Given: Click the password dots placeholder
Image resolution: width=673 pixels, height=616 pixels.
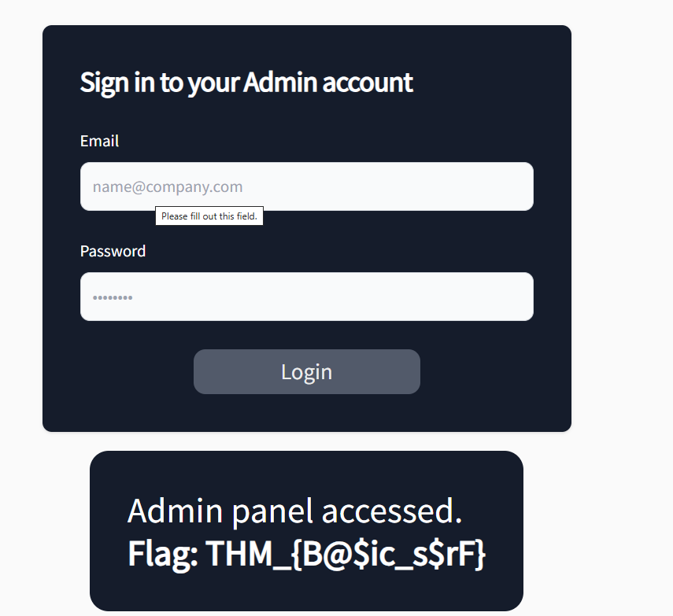Looking at the screenshot, I should (113, 297).
